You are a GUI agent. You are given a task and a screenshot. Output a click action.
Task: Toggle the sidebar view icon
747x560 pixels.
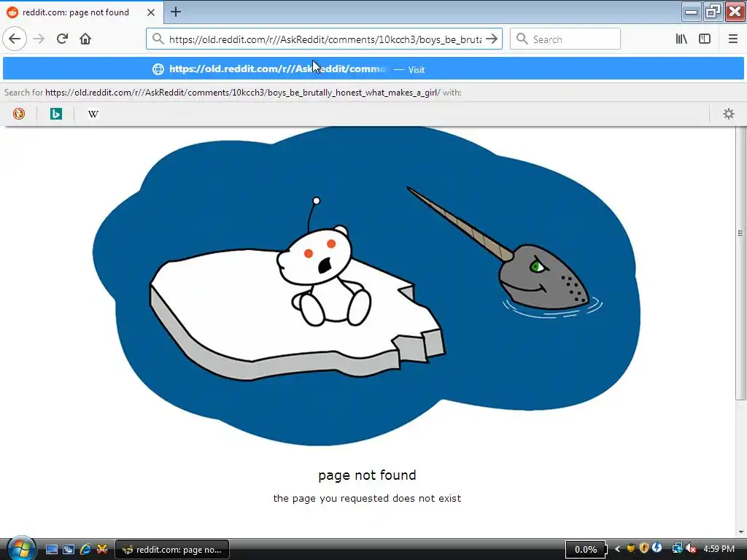pyautogui.click(x=705, y=39)
